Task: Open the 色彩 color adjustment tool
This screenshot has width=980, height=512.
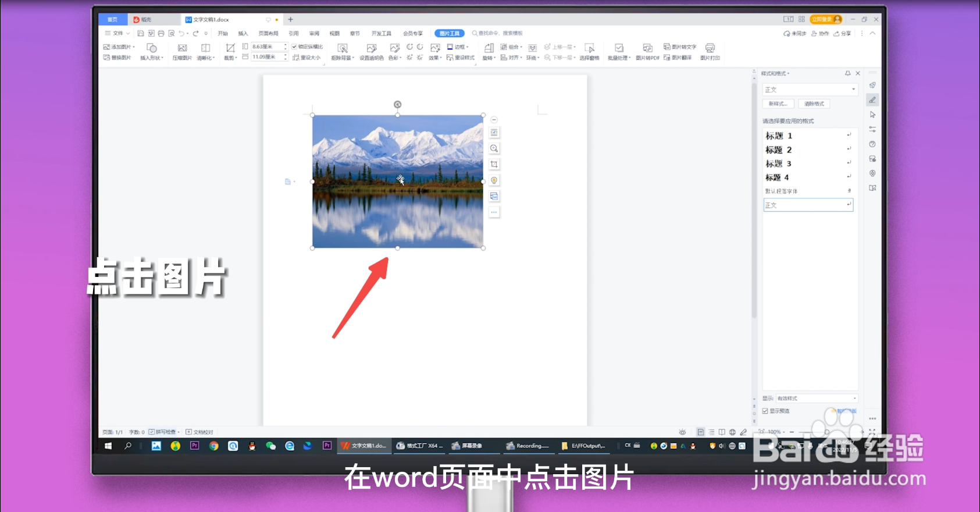Action: pos(395,51)
